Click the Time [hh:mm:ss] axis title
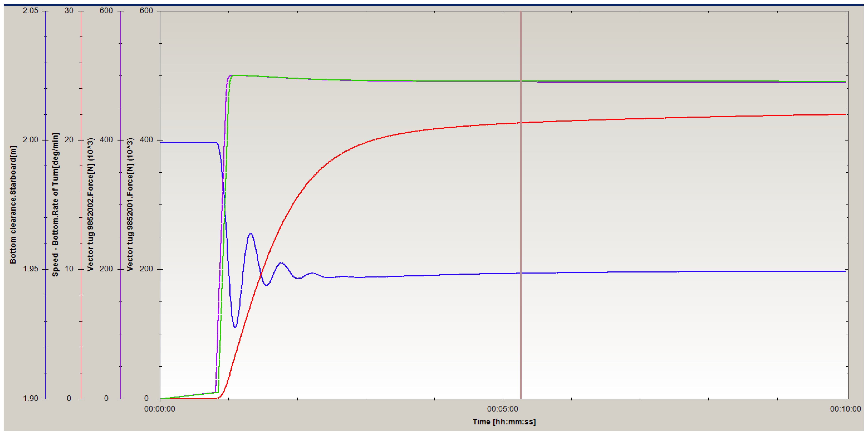The width and height of the screenshot is (868, 434). click(x=504, y=422)
